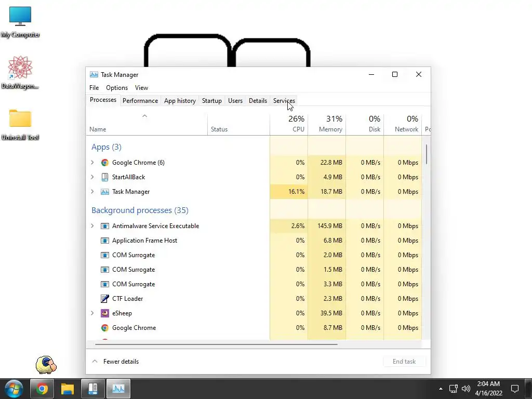
Task: Click the Background processes (35) heading
Action: tap(140, 210)
